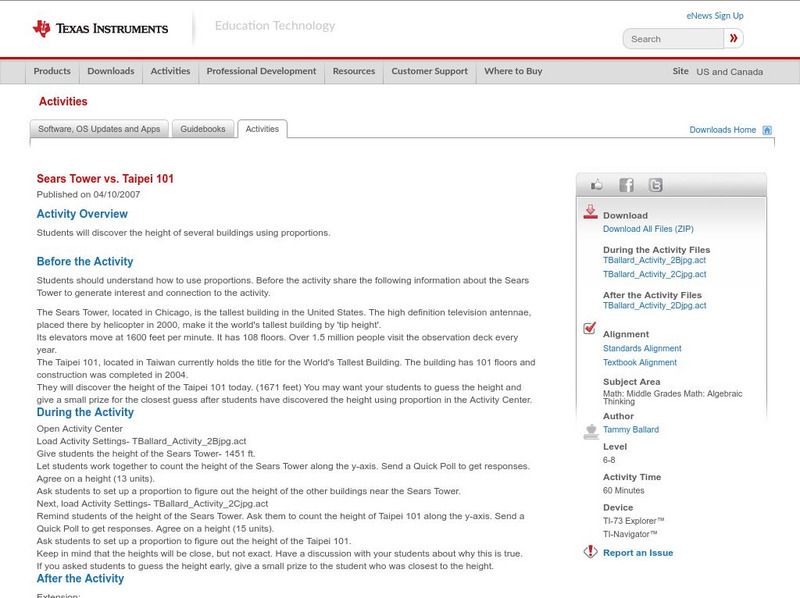
Task: Click the Texas Instruments logo
Action: click(100, 28)
